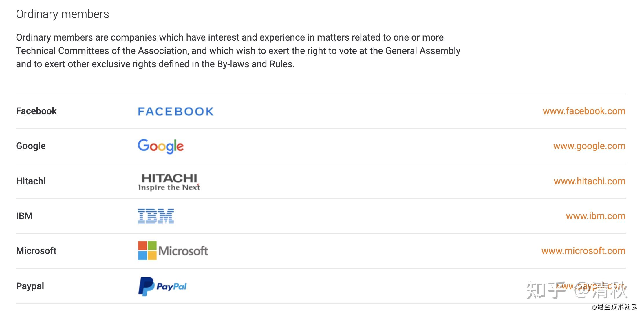Visit the www.hitachi.com link
Image resolution: width=644 pixels, height=316 pixels.
click(589, 181)
